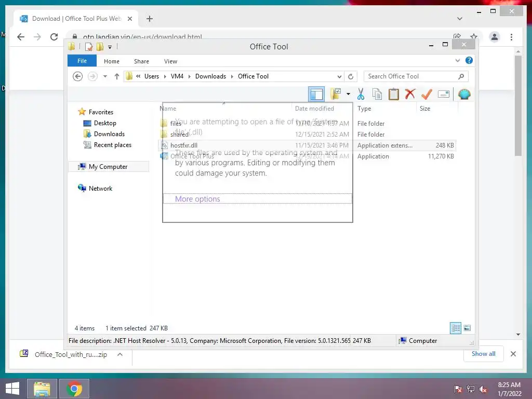Open Explorer help via blue question mark
This screenshot has height=399, width=532.
coord(469,60)
